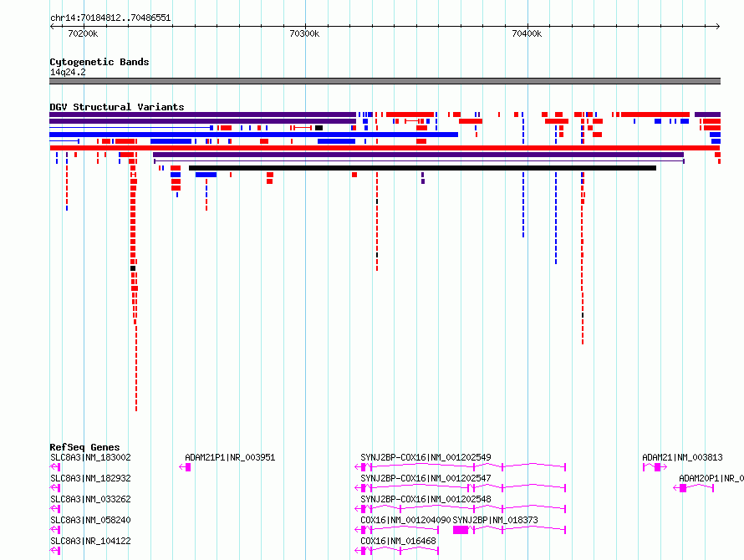
Task: Open the SLC8A3|NM_183002 gene label
Action: (x=90, y=457)
